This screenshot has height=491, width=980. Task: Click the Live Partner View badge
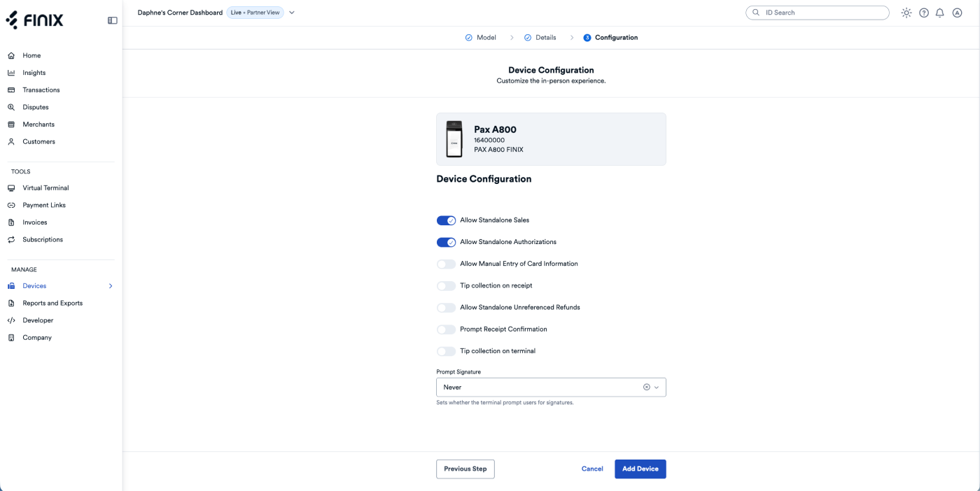tap(255, 13)
